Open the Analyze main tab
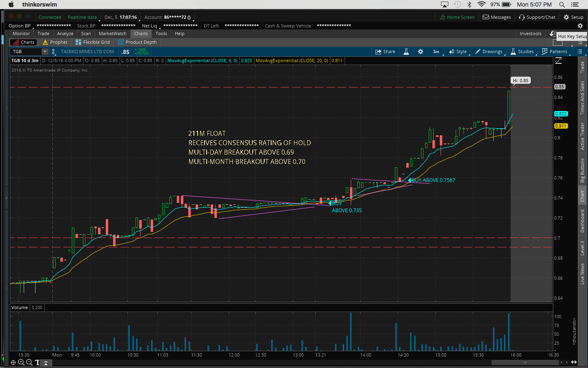The width and height of the screenshot is (588, 368). pos(65,34)
